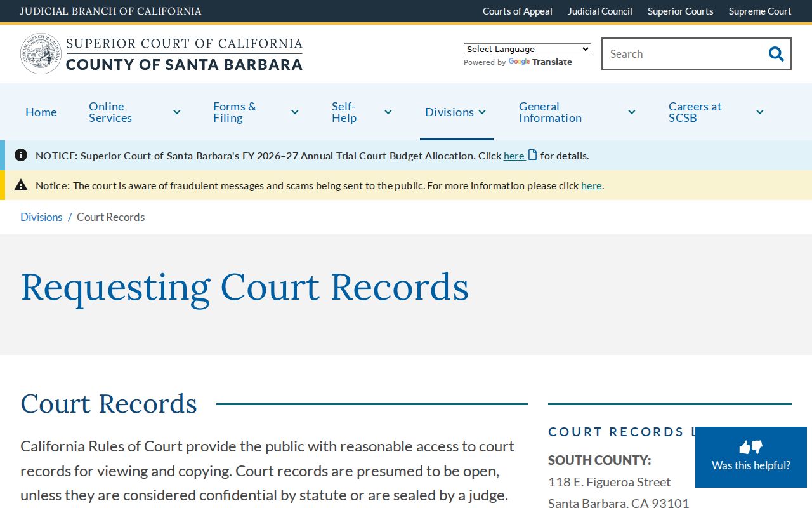Expand the Forms & Filing chevron
The width and height of the screenshot is (812, 508).
coord(295,112)
